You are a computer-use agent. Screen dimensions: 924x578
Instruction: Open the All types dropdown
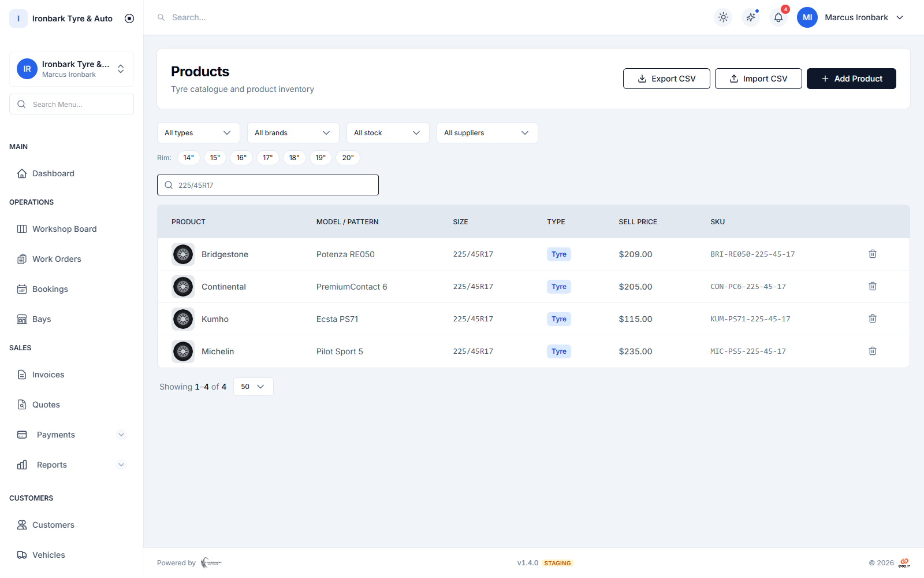pyautogui.click(x=199, y=133)
